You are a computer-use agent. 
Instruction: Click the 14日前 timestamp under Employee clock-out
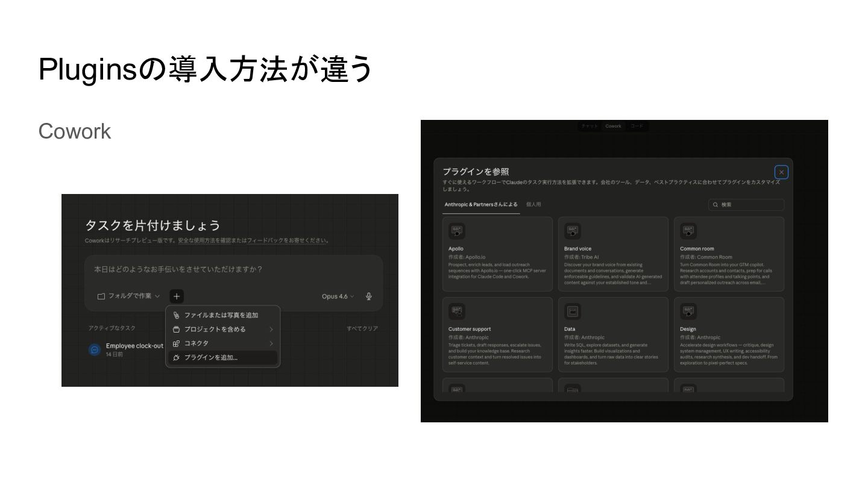pyautogui.click(x=115, y=355)
